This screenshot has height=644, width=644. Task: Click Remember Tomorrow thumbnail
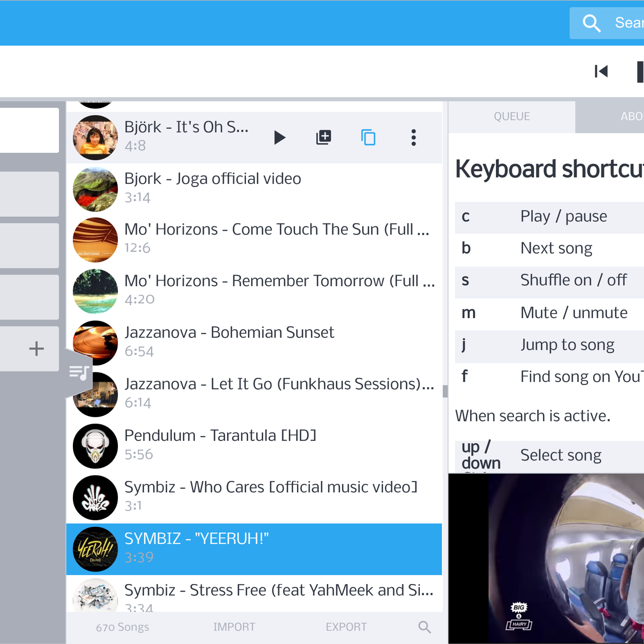tap(95, 291)
